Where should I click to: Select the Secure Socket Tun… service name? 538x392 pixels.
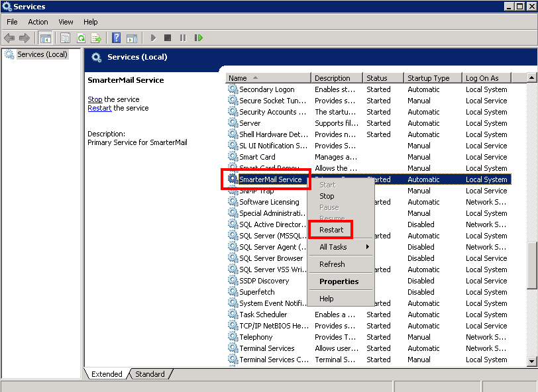[x=272, y=101]
